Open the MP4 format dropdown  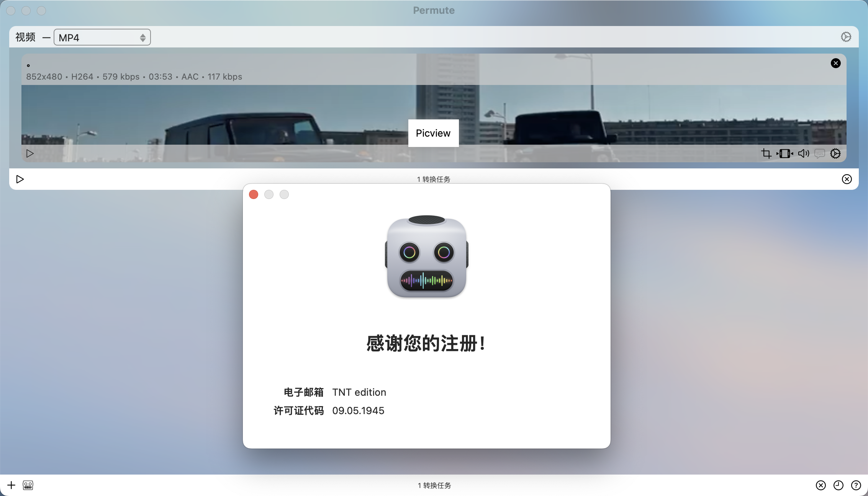click(102, 38)
